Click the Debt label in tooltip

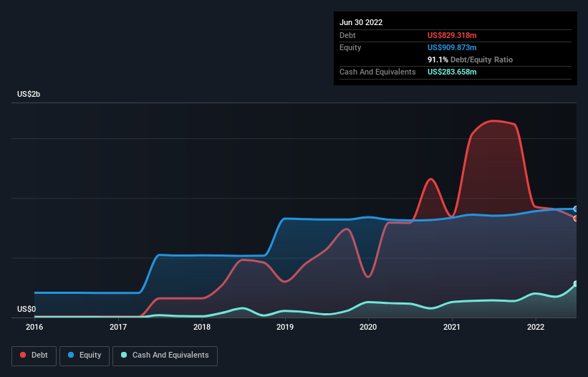pos(347,35)
